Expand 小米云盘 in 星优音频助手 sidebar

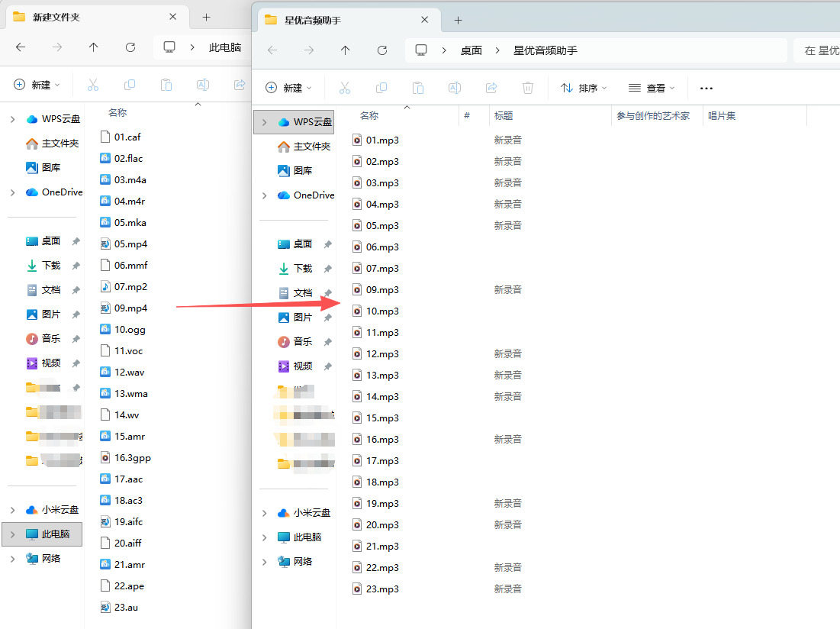[264, 513]
